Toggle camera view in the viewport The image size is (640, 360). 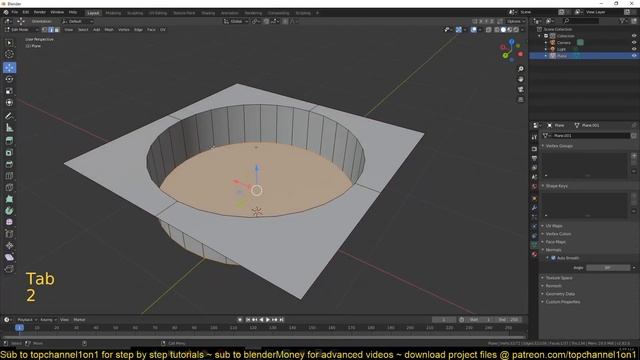(x=521, y=89)
